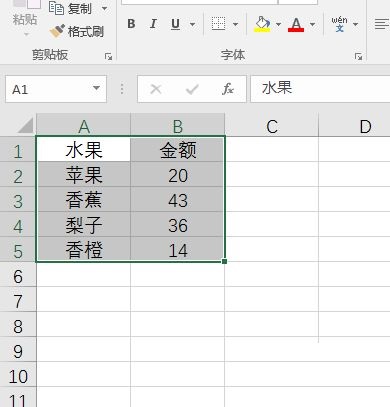Click the text alignment icon

382,24
